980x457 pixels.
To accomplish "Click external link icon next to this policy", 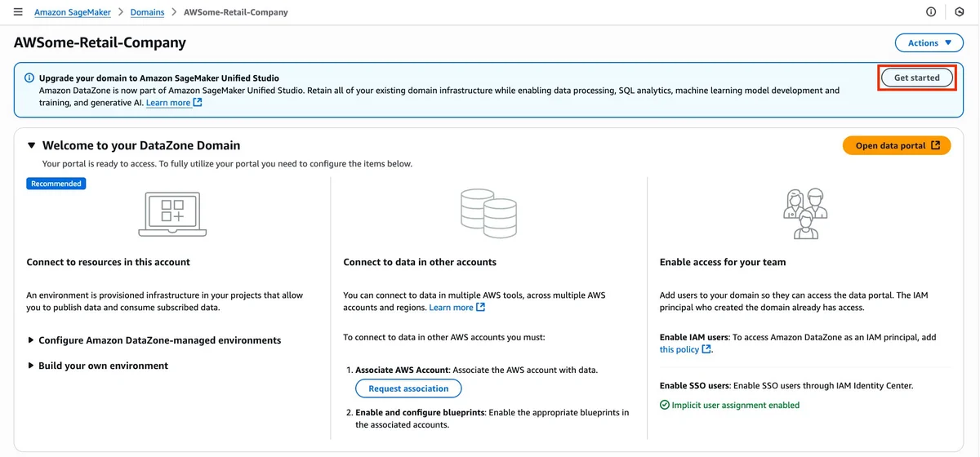I will pyautogui.click(x=706, y=349).
